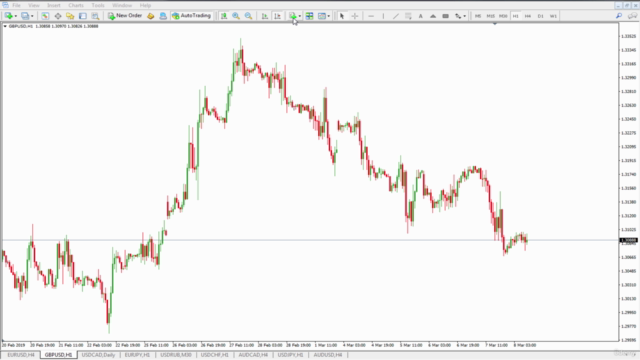Screen dimensions: 640x360
Task: Switch to the USDCAD,Daily chart tab
Action: coord(98,355)
